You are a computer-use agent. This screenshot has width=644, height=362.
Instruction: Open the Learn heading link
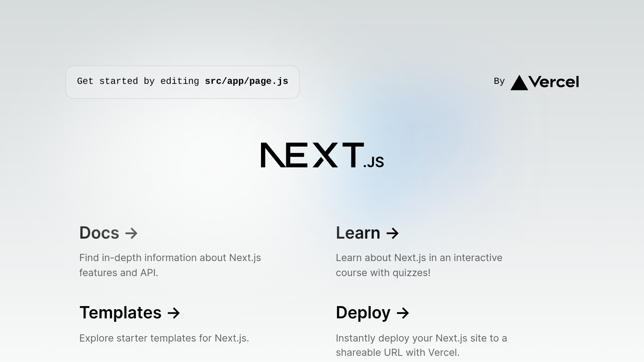tap(358, 233)
